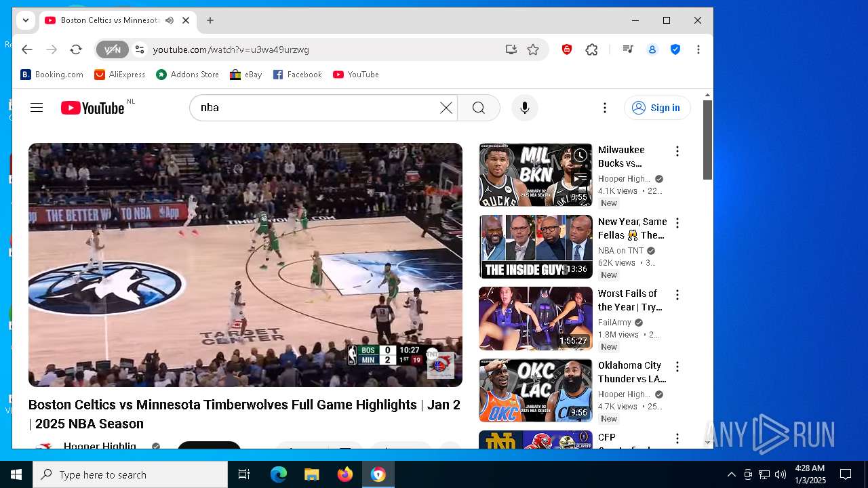Screen dimensions: 868x488
Task: Open Worst Fails of the Year thumbnail
Action: click(x=536, y=319)
